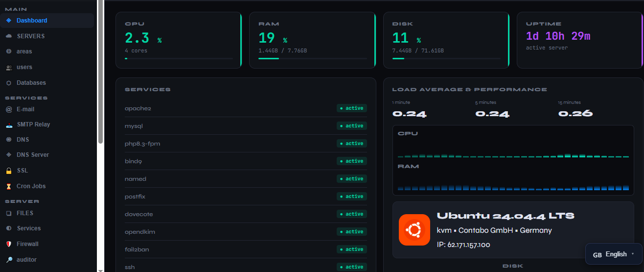Click the ssh service name
This screenshot has width=644, height=272.
[x=130, y=267]
